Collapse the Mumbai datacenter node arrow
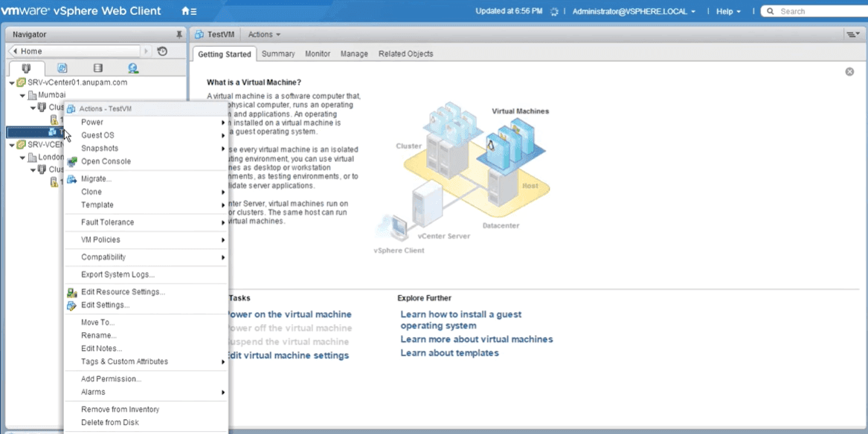The width and height of the screenshot is (868, 434). click(x=23, y=96)
